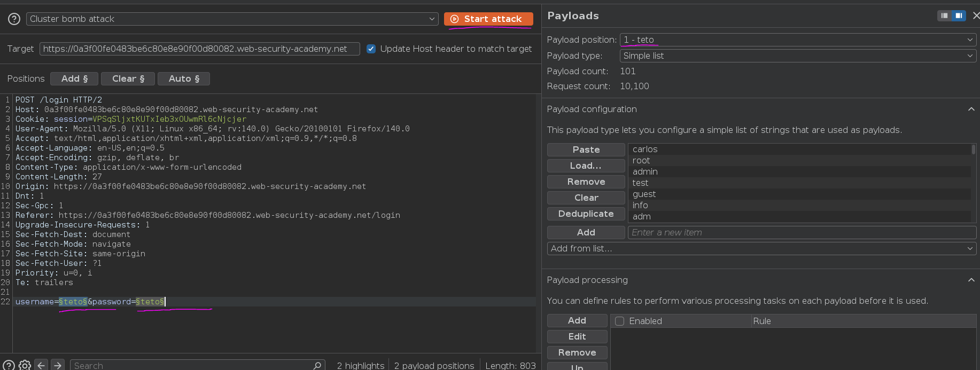Click the User-Agent header line
The height and width of the screenshot is (370, 980).
pyautogui.click(x=213, y=129)
